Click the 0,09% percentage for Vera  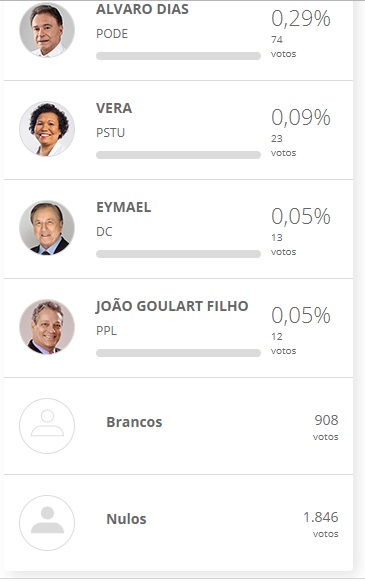click(x=301, y=117)
